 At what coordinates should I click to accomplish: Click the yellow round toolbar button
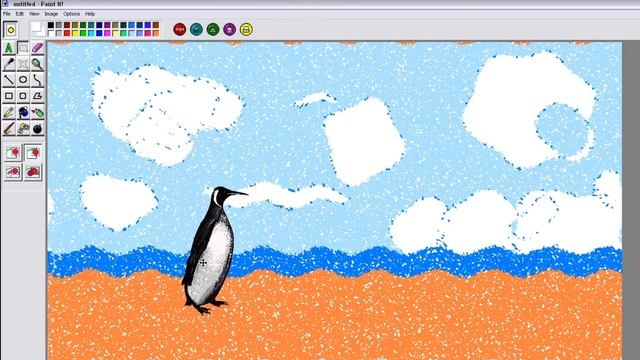(x=246, y=29)
